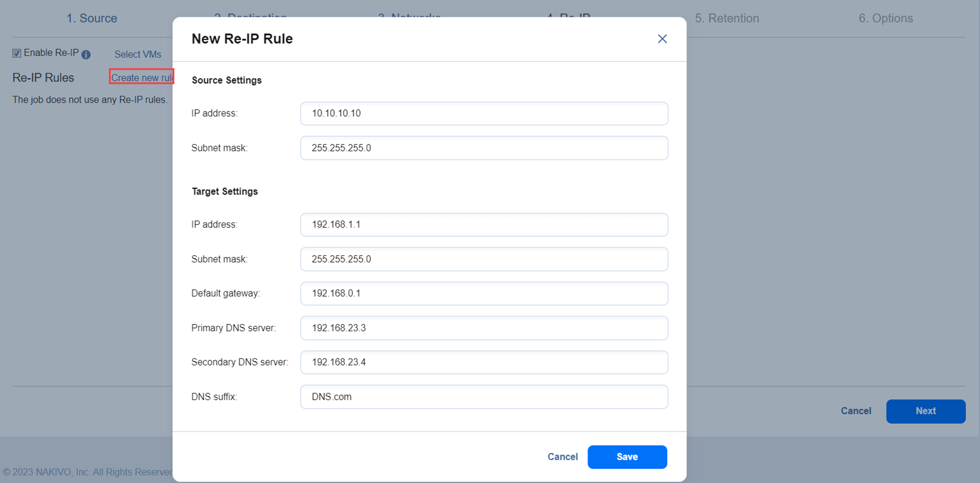Edit the source IP address field
Image resolution: width=980 pixels, height=483 pixels.
point(484,113)
